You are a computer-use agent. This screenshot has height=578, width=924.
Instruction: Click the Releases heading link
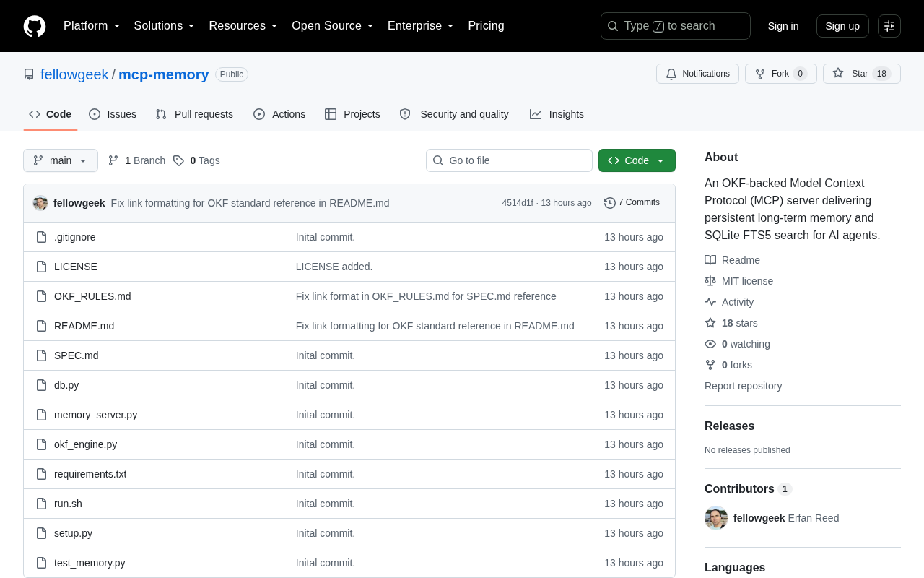pos(729,426)
